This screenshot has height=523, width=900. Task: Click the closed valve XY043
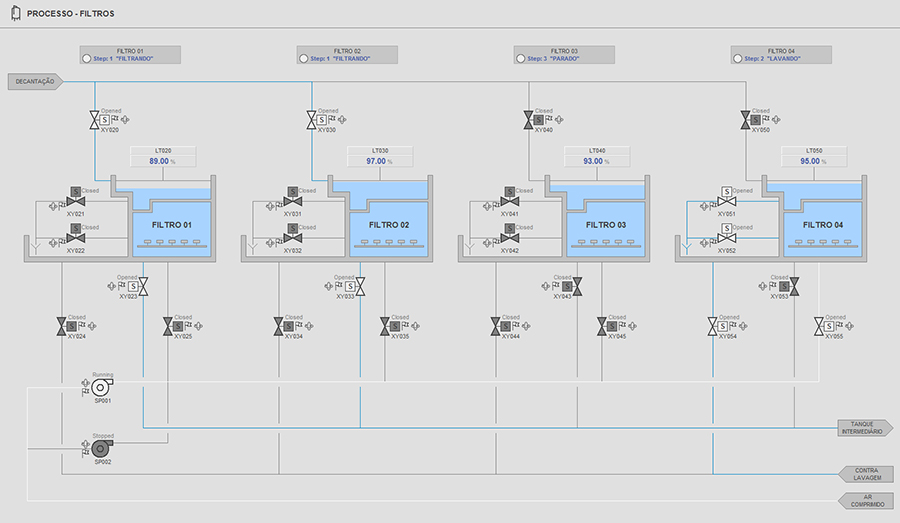coord(578,287)
